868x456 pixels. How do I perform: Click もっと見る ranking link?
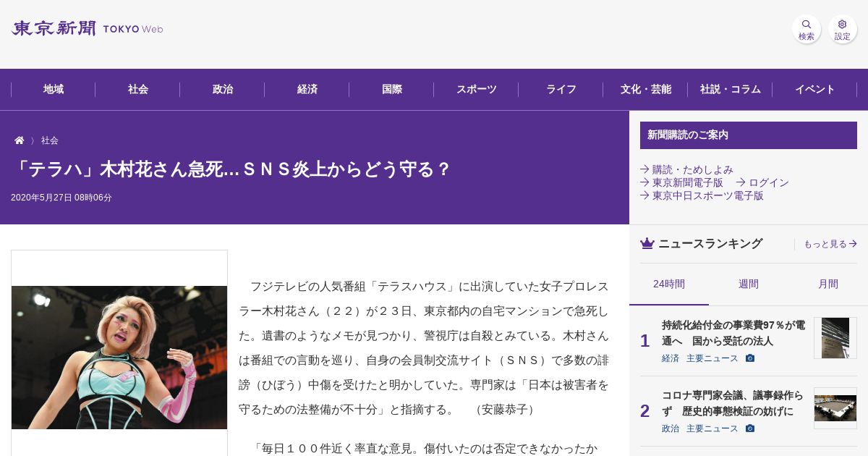(830, 245)
